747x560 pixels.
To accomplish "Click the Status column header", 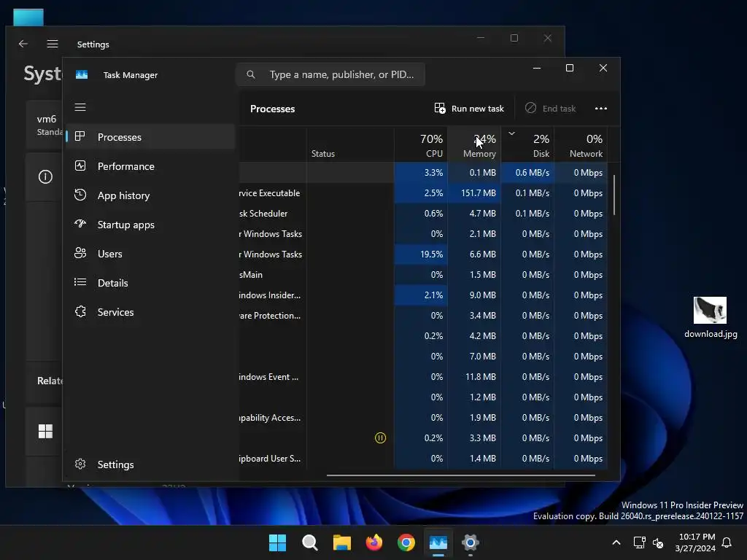I will click(x=350, y=145).
